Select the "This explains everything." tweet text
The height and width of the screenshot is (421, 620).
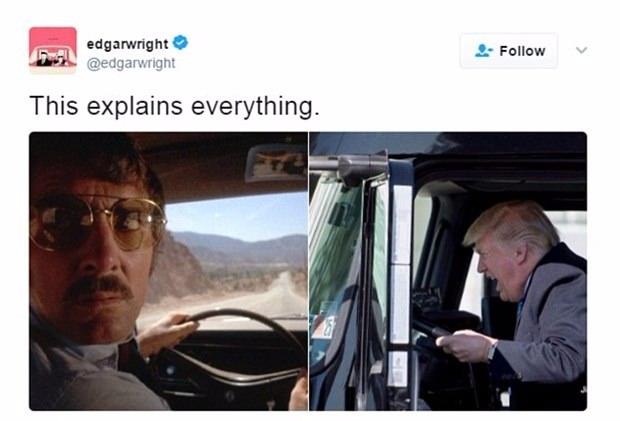point(174,107)
